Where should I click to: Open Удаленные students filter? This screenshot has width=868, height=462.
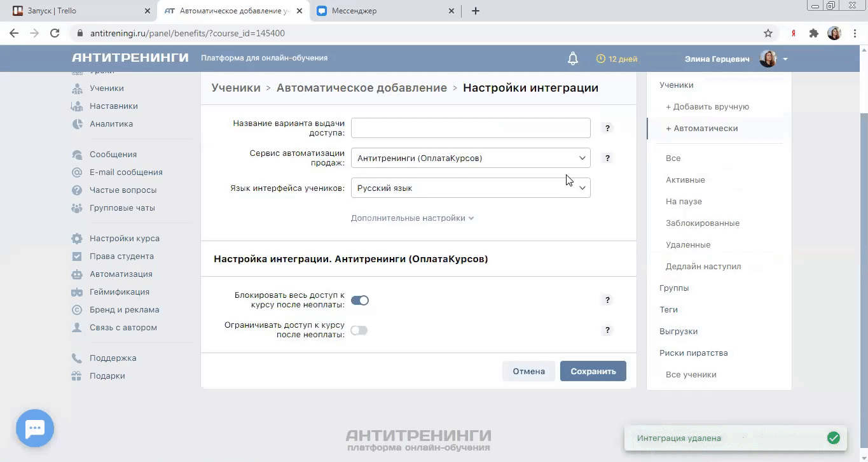688,244
